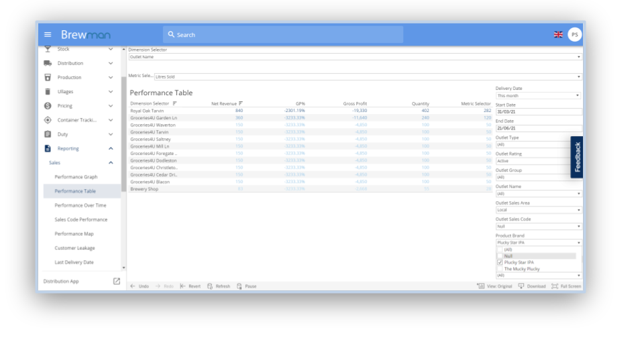
Task: Click the Pause updates icon
Action: pyautogui.click(x=239, y=286)
